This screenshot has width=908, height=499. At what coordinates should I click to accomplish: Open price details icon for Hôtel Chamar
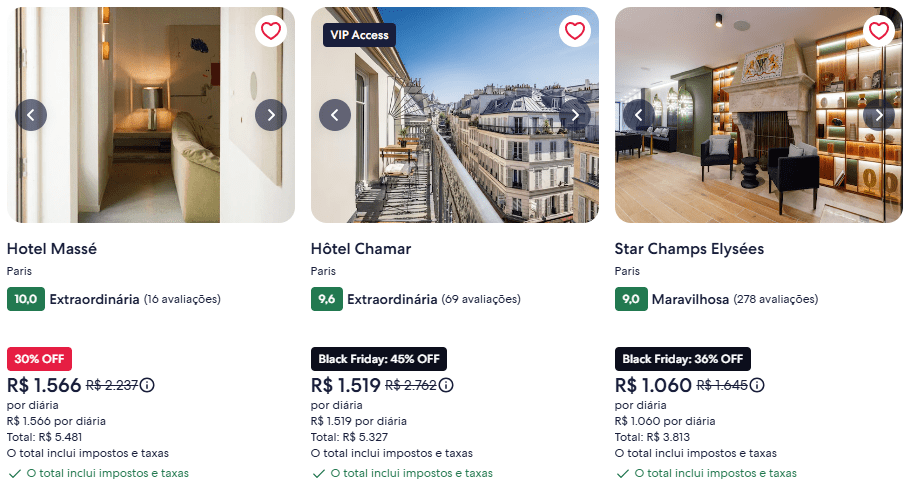click(x=446, y=385)
